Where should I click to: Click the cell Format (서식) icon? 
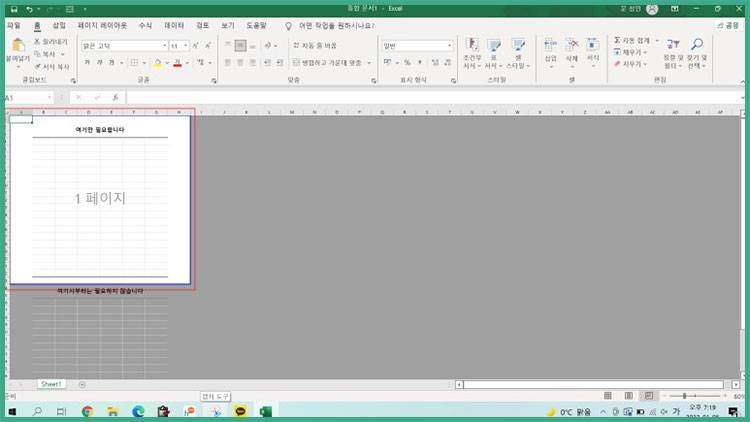tap(593, 45)
